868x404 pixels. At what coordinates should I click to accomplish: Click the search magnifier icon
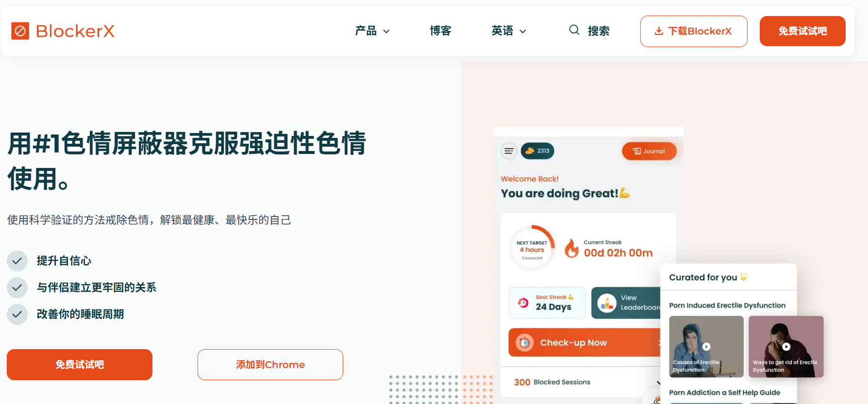point(574,30)
